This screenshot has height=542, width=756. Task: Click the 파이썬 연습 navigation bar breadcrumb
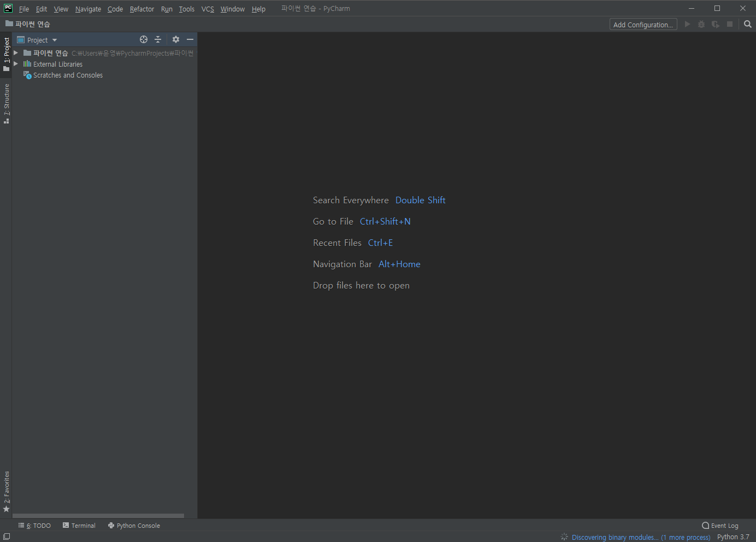pyautogui.click(x=28, y=24)
